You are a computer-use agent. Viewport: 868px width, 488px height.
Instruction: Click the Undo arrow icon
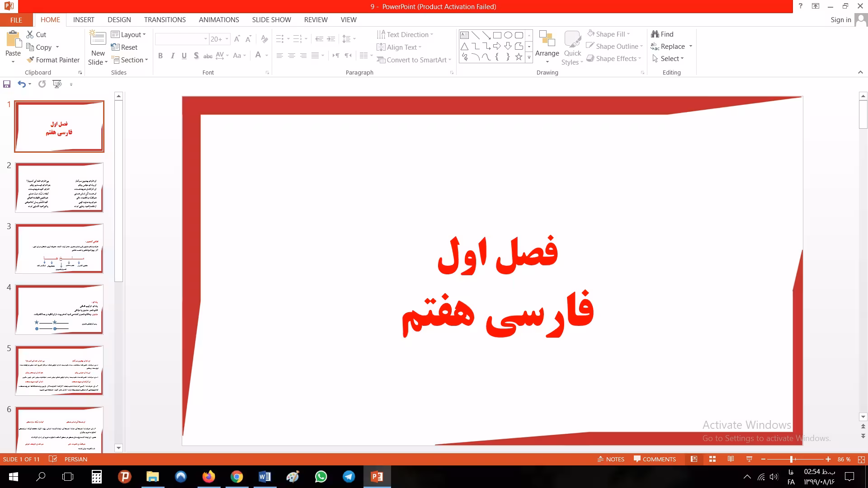[21, 84]
